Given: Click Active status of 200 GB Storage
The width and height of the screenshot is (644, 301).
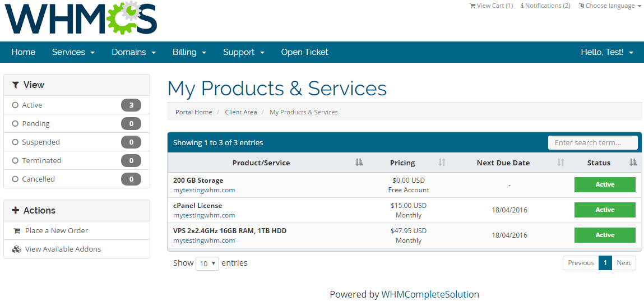Looking at the screenshot, I should 605,185.
